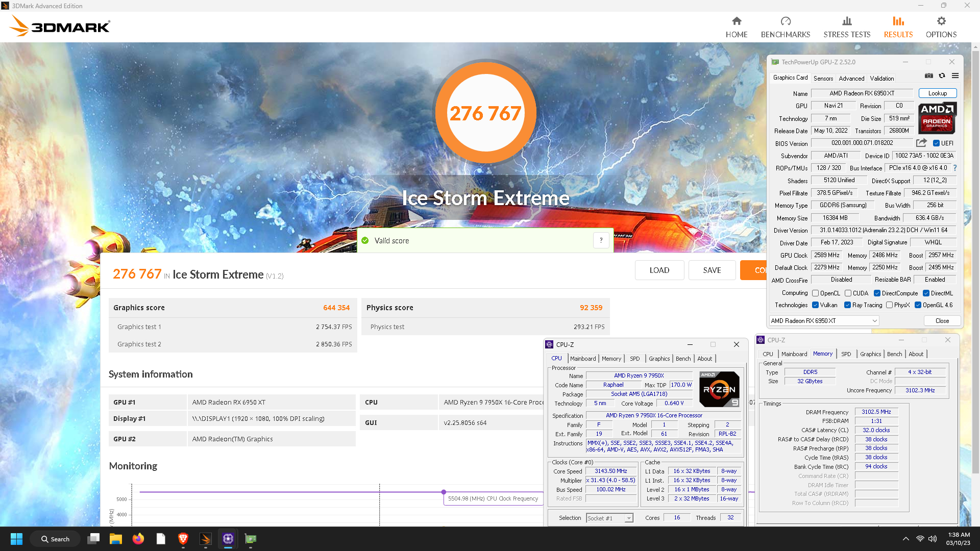Image resolution: width=980 pixels, height=551 pixels.
Task: Open SPD tab in right CPU-Z window
Action: [x=846, y=354]
